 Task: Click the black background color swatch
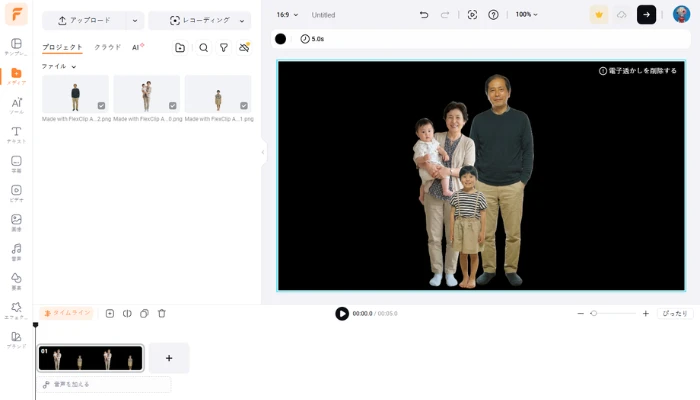point(280,39)
